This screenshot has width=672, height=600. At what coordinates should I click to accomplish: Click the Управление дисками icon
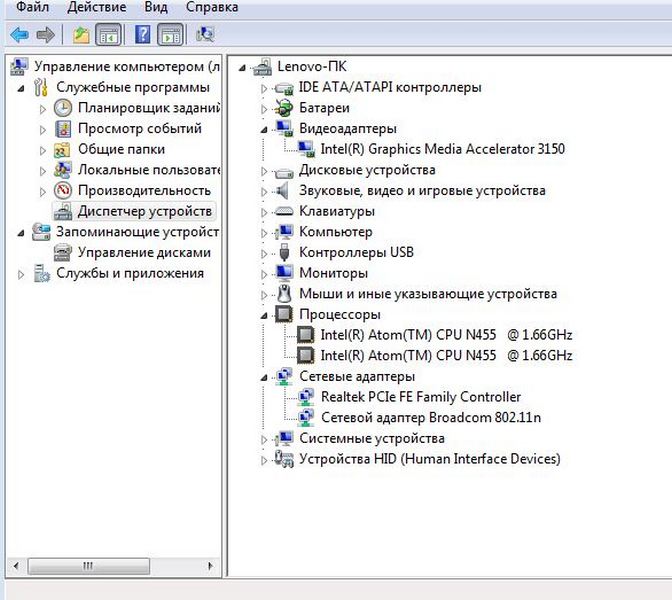[63, 253]
